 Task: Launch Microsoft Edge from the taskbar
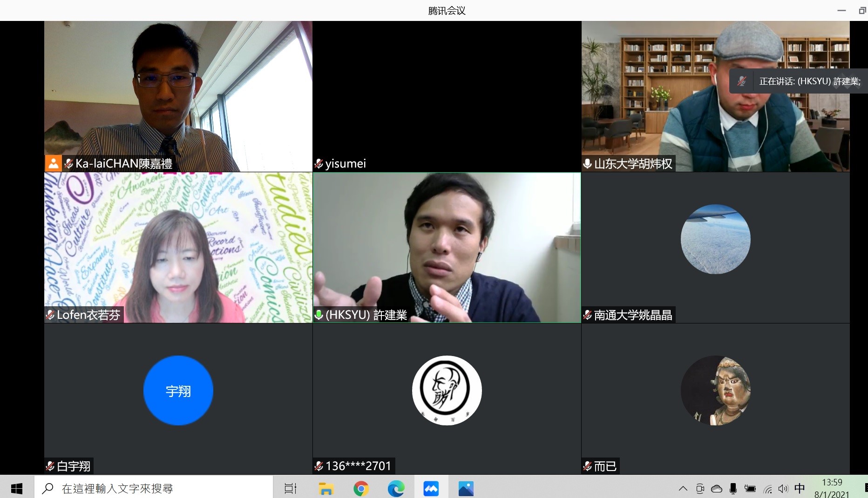coord(396,488)
